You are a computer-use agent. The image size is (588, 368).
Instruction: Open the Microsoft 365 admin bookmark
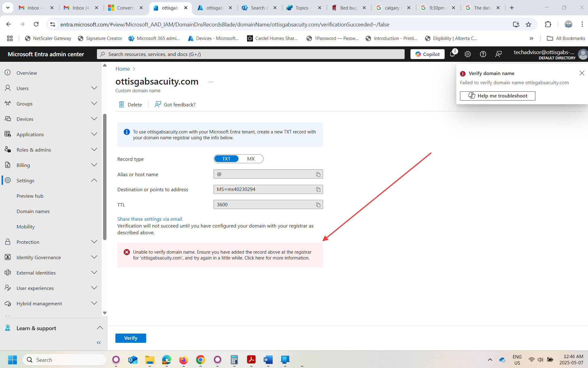click(154, 38)
